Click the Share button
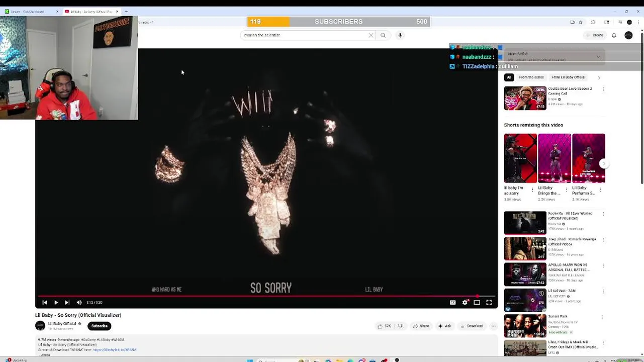Viewport: 644px width, 362px height. pos(421,326)
